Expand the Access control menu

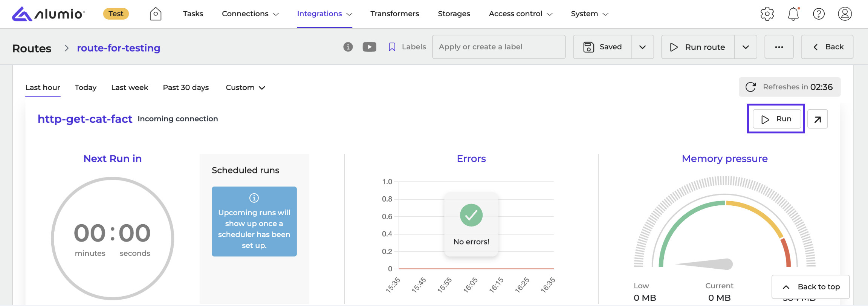[x=521, y=14]
